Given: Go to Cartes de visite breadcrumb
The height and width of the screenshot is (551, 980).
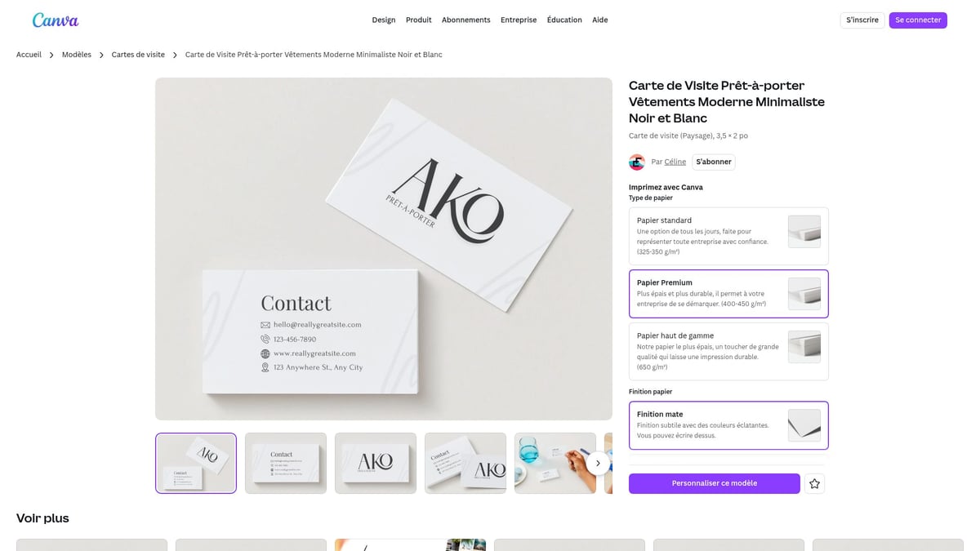Looking at the screenshot, I should click(x=138, y=55).
